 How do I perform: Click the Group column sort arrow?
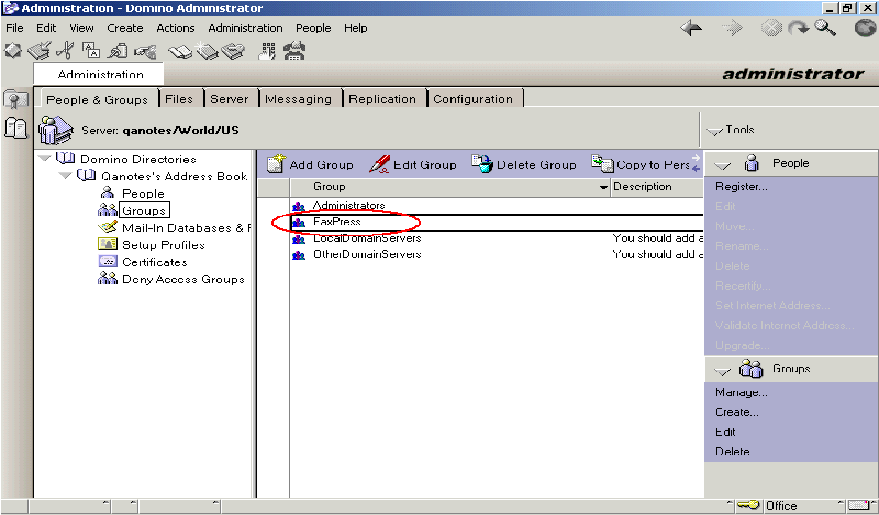tap(603, 187)
